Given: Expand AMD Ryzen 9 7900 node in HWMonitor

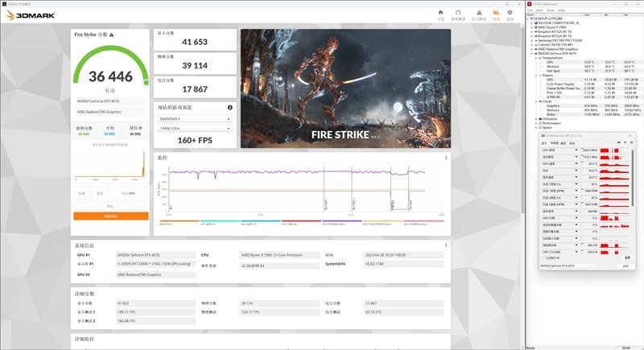Looking at the screenshot, I should pos(532,27).
